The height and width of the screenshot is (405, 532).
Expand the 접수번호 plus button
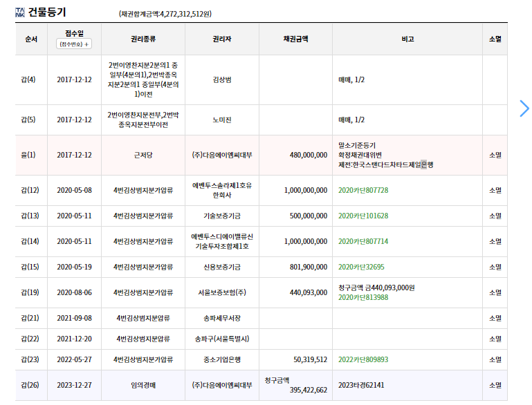(x=74, y=44)
